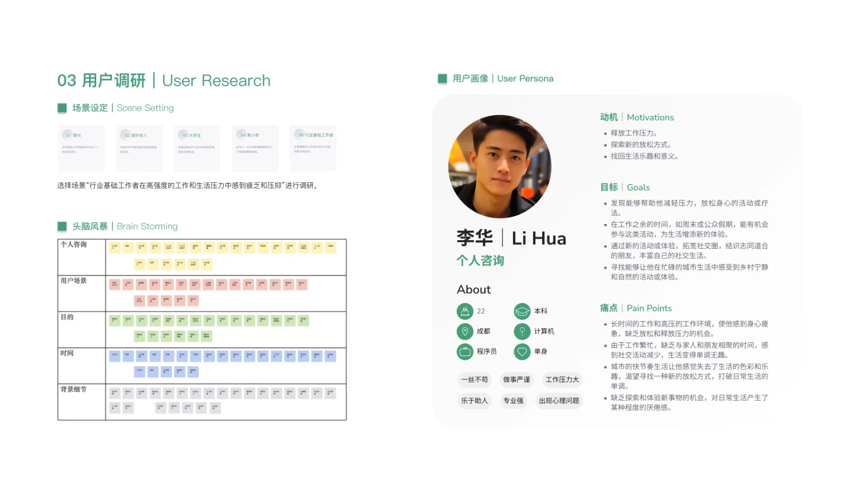
Task: Click the 出现心理问题 tag
Action: (x=559, y=401)
